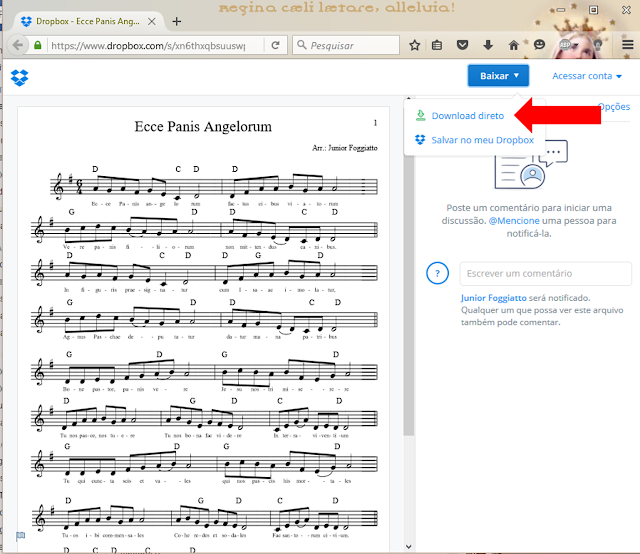This screenshot has width=640, height=554.
Task: Close the Dropbox - Ecce Panis tab
Action: pyautogui.click(x=151, y=21)
